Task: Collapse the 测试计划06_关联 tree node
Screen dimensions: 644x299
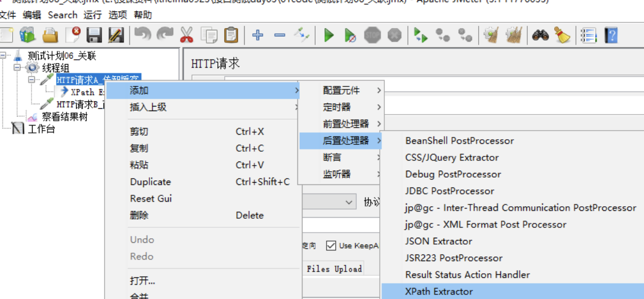Action: 3,54
